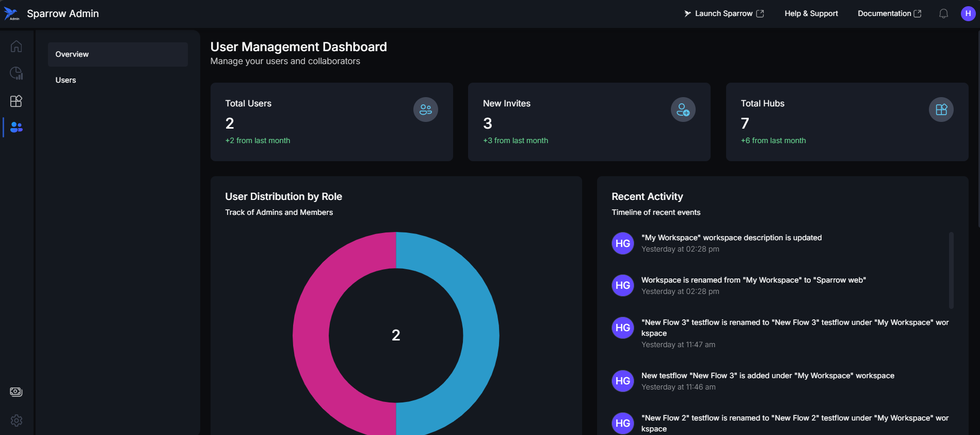Open the billing icon in sidebar

pos(17,392)
